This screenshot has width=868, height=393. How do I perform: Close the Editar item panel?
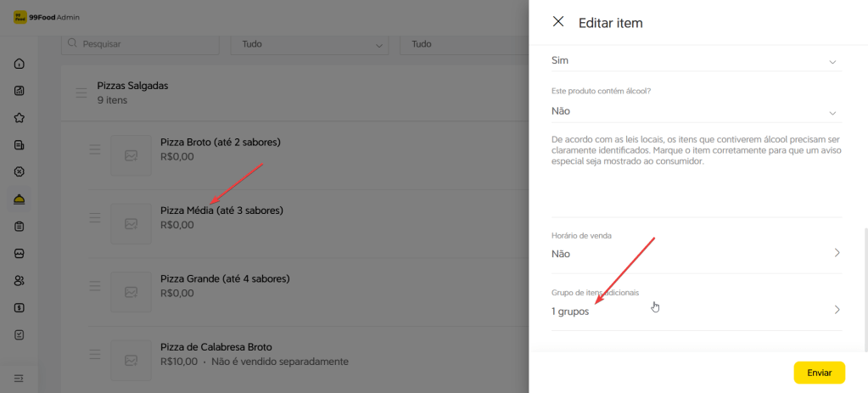click(x=557, y=22)
